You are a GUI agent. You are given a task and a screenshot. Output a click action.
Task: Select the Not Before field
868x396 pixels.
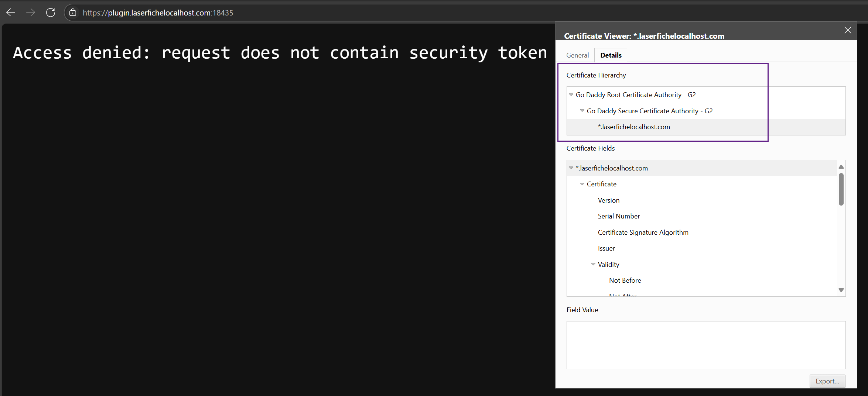[625, 280]
